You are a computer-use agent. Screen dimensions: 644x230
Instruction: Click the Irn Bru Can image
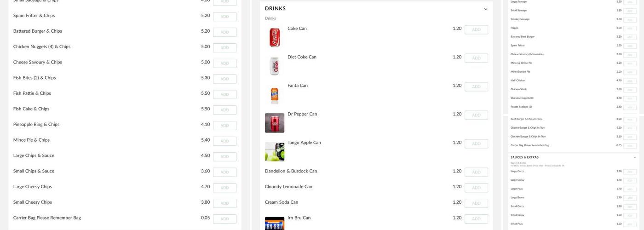[275, 224]
